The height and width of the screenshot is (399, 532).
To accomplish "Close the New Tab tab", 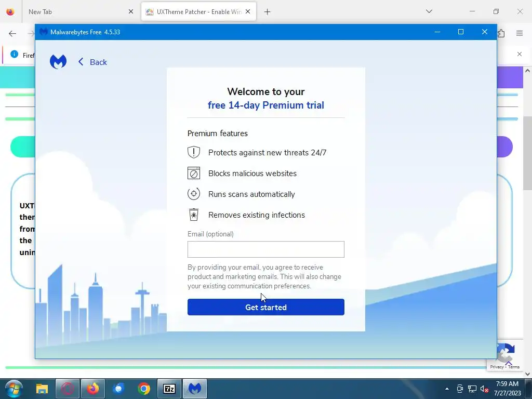I will (x=131, y=11).
